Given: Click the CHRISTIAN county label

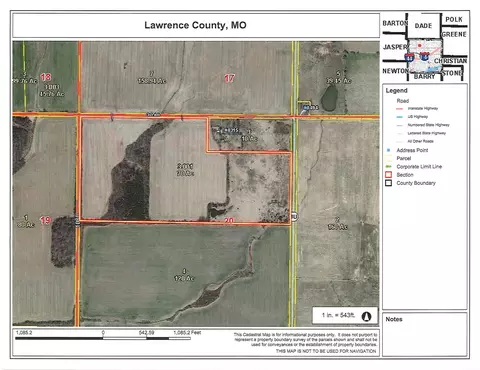Looking at the screenshot, I should pyautogui.click(x=450, y=61).
